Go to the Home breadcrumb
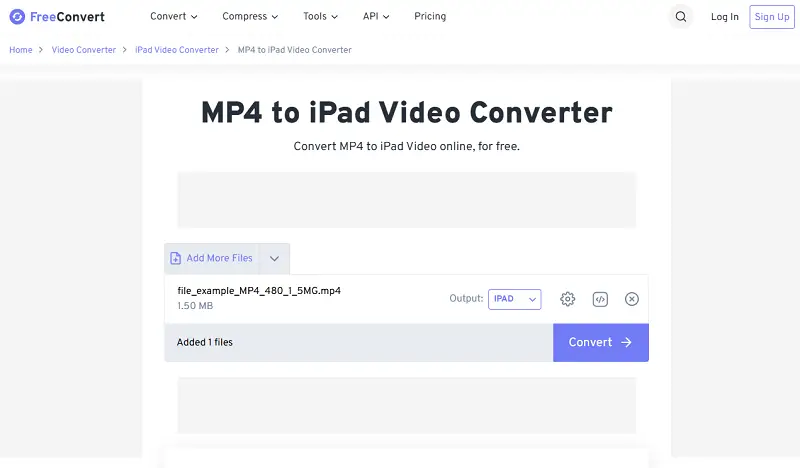 [x=20, y=50]
